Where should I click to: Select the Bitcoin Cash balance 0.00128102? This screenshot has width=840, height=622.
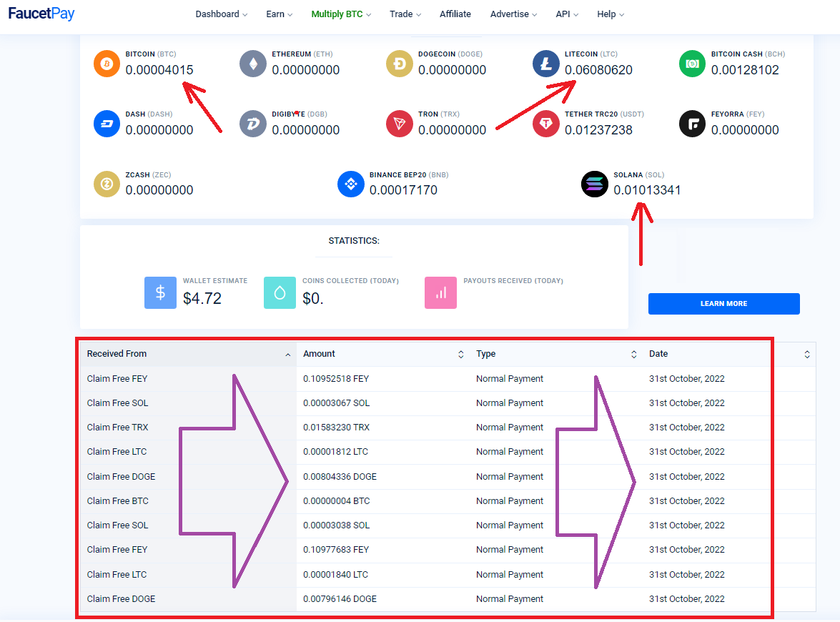click(745, 69)
